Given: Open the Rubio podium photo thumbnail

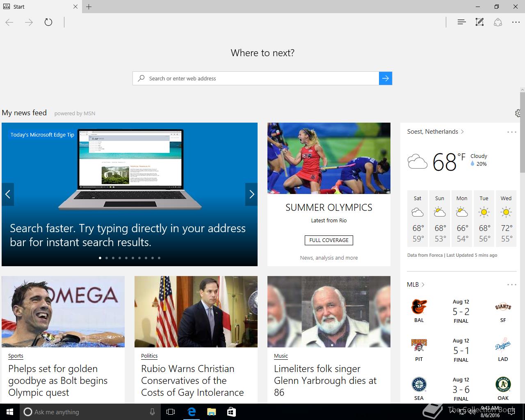Looking at the screenshot, I should tap(196, 312).
